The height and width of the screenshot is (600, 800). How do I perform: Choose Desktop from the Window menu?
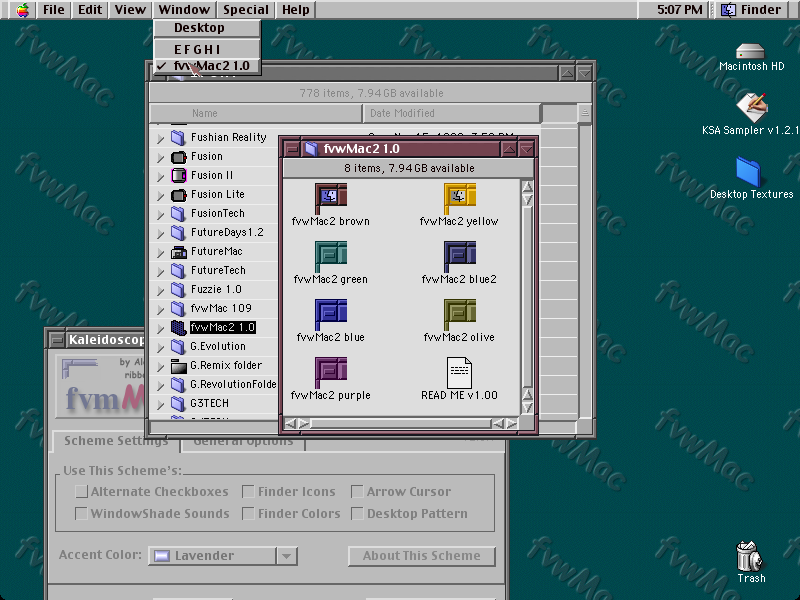click(x=207, y=28)
